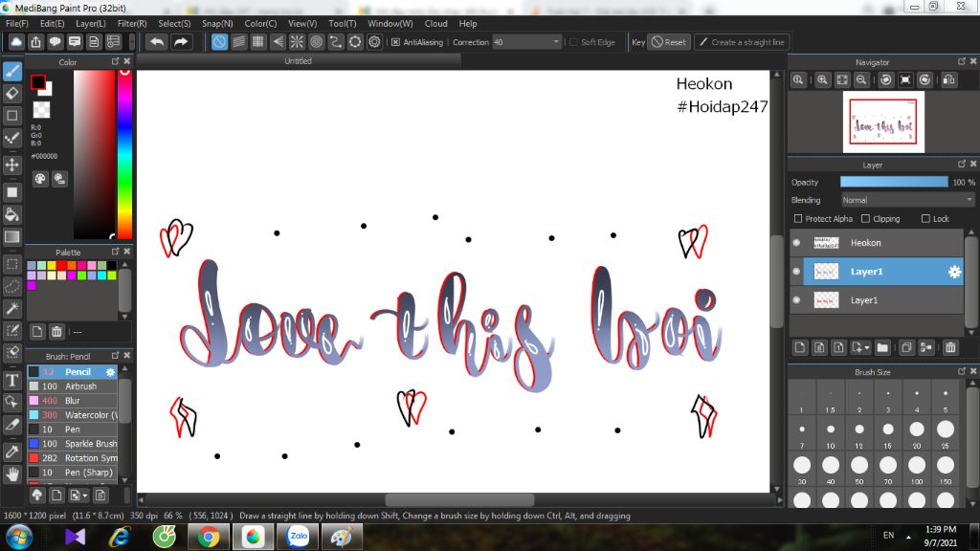Zoom in on Navigator panel
Screen dimensions: 980x551
point(822,80)
